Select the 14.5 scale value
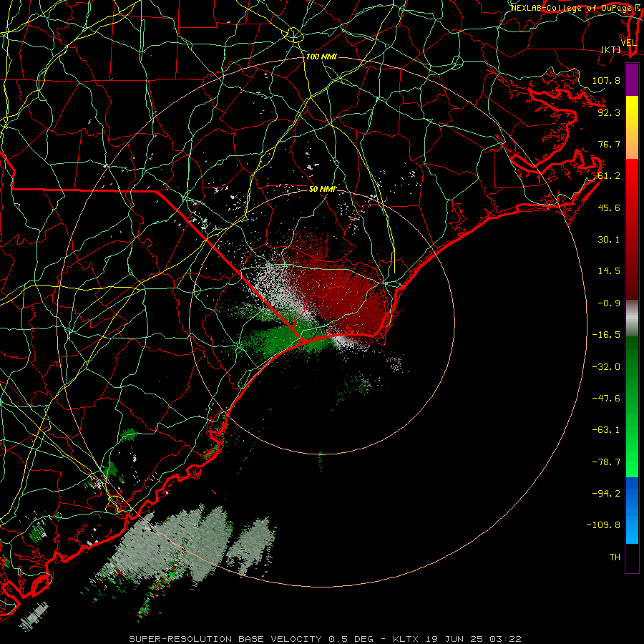 pos(609,271)
